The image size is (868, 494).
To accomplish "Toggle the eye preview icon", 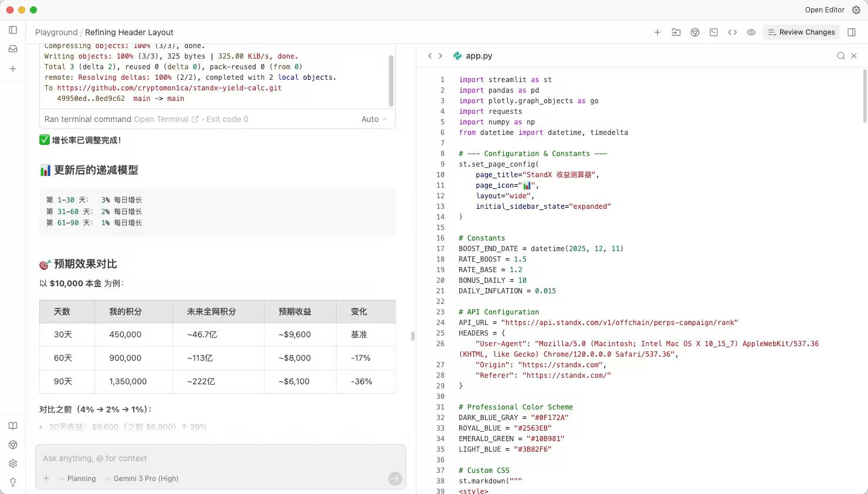I will pos(751,32).
